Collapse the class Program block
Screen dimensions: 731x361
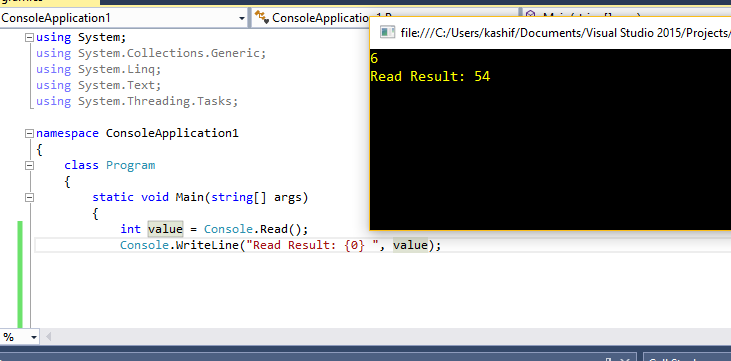point(29,165)
